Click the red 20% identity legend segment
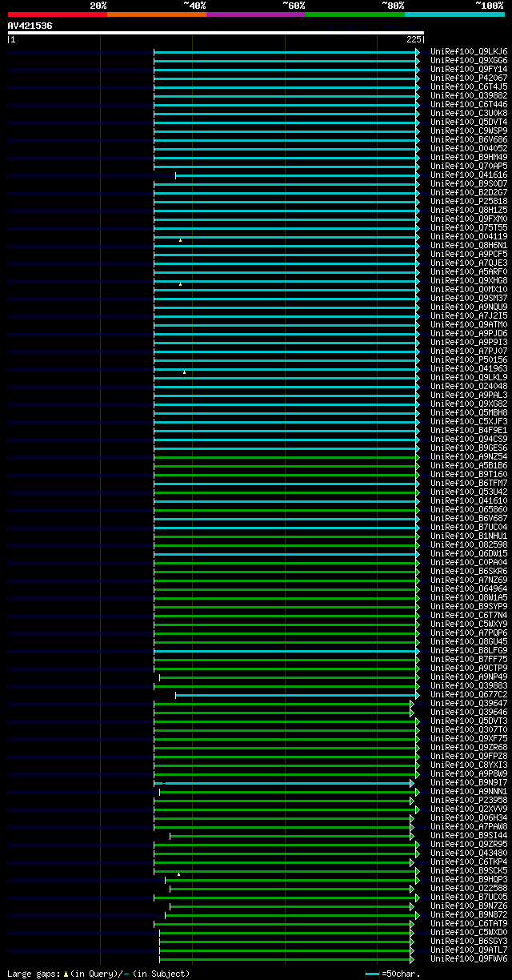The height and width of the screenshot is (980, 512). tap(58, 14)
